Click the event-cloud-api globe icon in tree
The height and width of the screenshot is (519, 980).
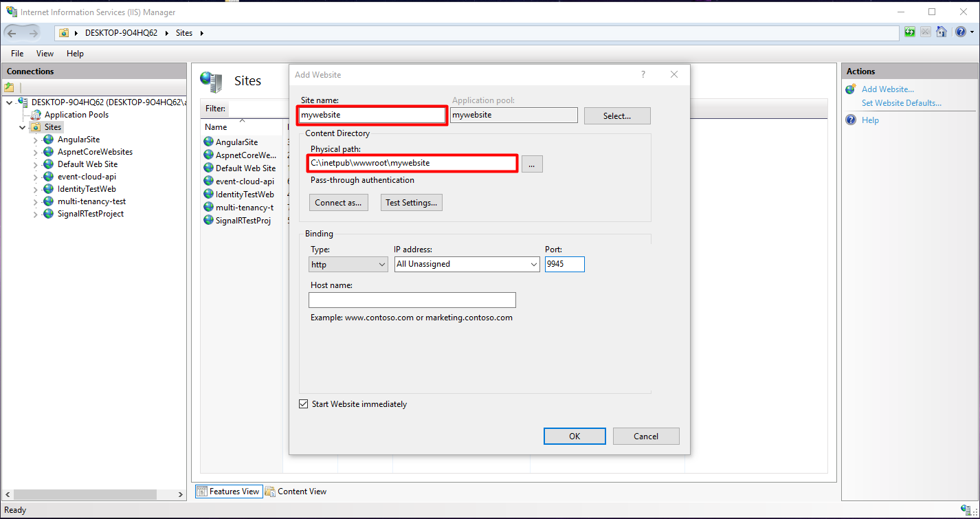(x=48, y=177)
